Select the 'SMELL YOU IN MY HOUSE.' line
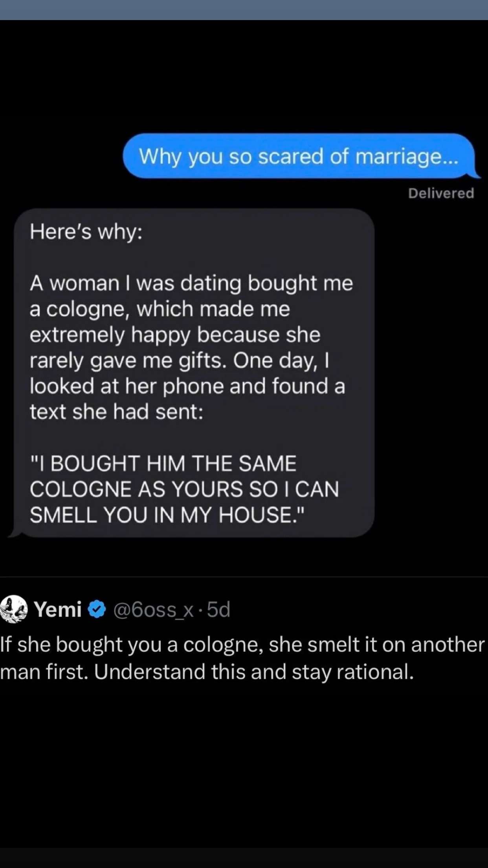The height and width of the screenshot is (868, 488). (x=167, y=515)
